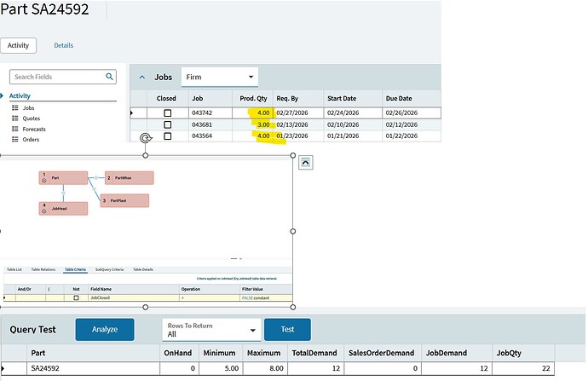Click job number 043564 cell

pyautogui.click(x=210, y=136)
